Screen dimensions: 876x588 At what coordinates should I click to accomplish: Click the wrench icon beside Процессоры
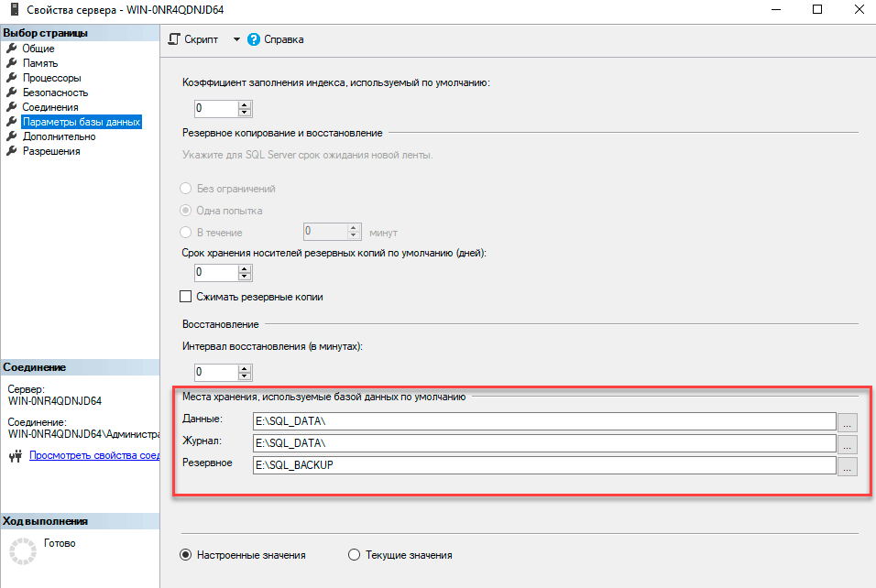[12, 78]
